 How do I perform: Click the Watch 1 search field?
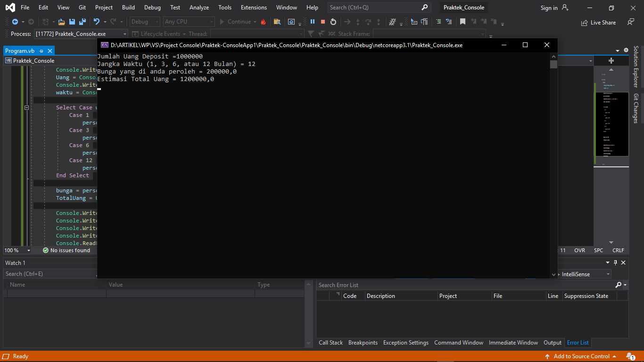pos(50,274)
